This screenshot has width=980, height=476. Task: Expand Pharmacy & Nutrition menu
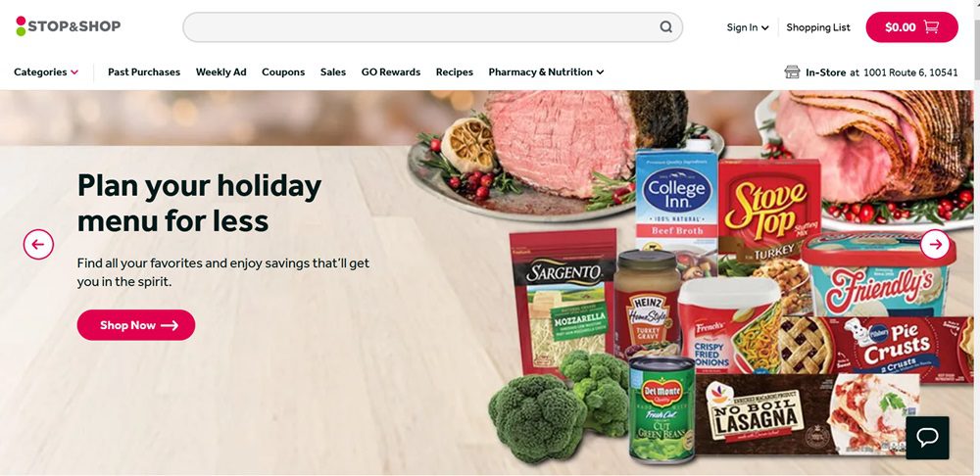pos(546,71)
